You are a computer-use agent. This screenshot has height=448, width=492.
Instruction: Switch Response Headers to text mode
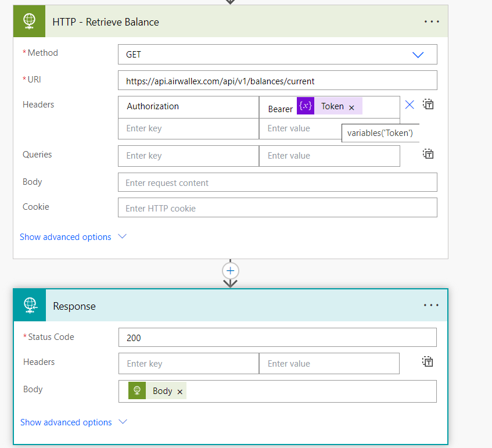point(428,362)
